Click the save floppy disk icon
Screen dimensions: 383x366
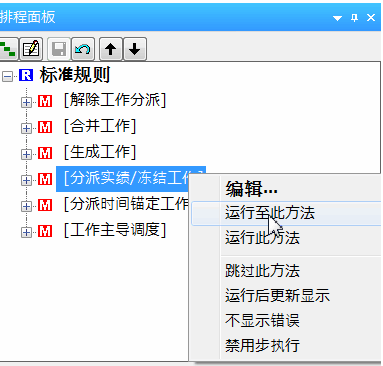click(x=59, y=49)
